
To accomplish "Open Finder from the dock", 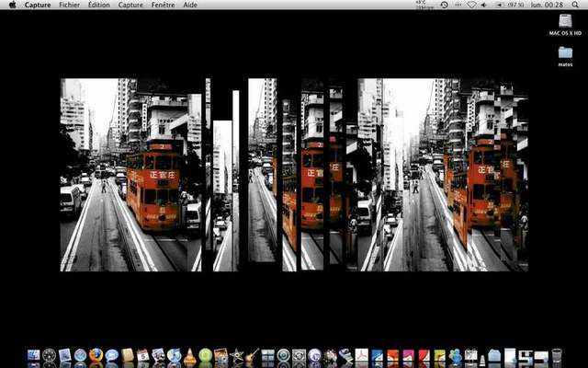I will (33, 355).
